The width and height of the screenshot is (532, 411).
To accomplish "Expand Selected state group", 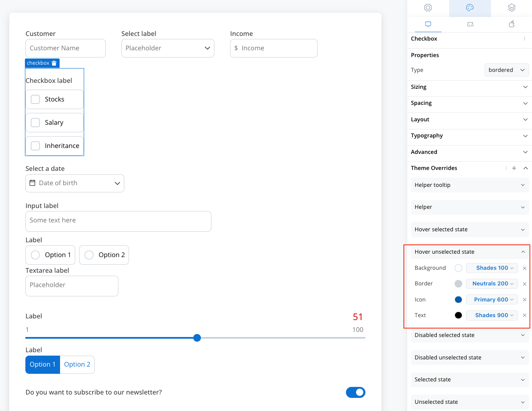I will point(470,380).
